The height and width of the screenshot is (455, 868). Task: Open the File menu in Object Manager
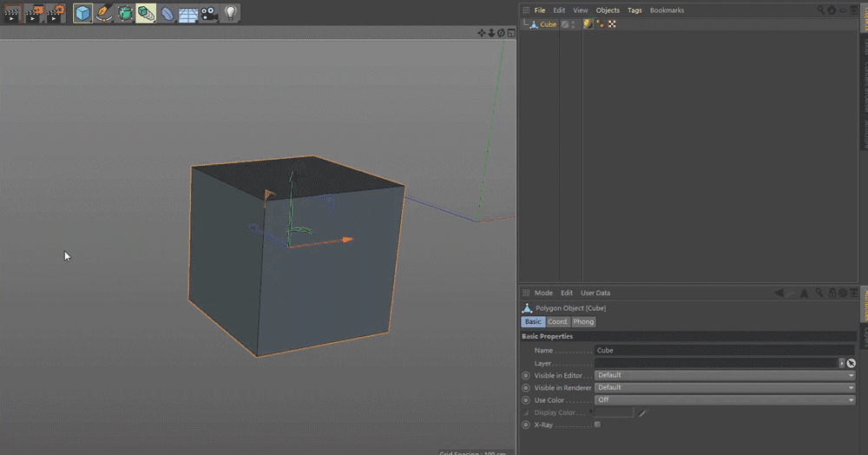(540, 10)
